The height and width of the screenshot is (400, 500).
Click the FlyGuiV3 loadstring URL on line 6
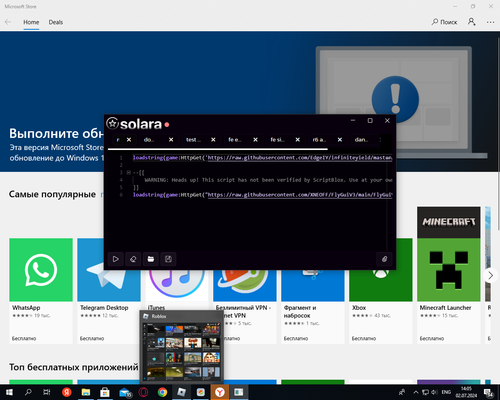tap(300, 195)
